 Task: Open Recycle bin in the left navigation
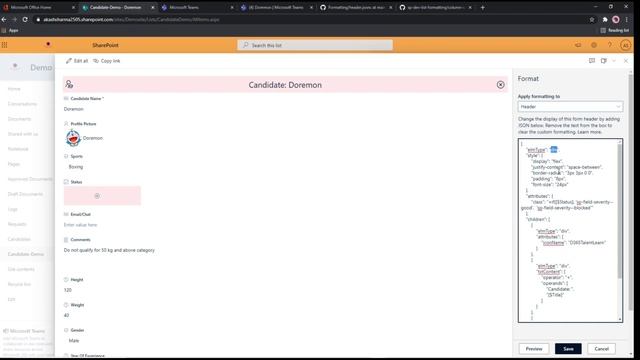[x=19, y=284]
